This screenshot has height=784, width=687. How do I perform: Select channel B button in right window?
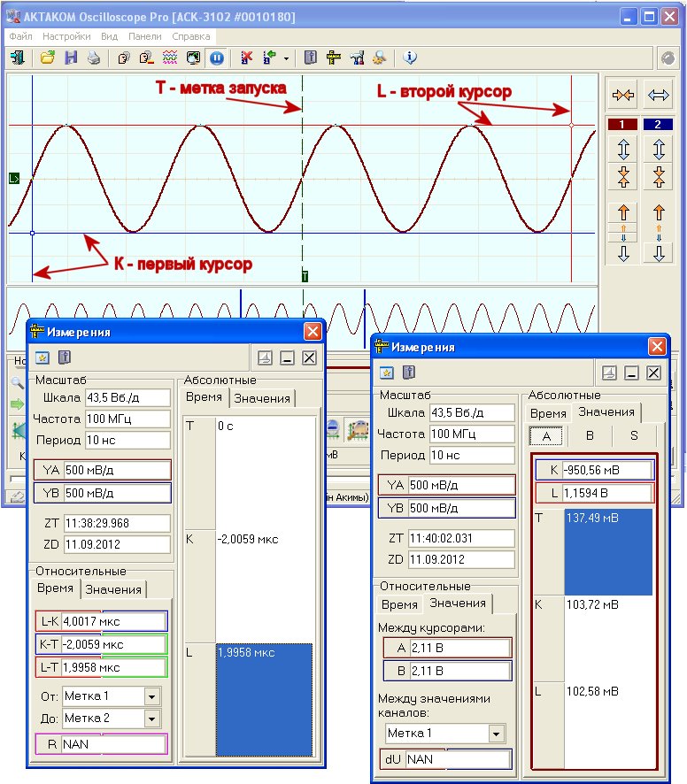coord(590,436)
